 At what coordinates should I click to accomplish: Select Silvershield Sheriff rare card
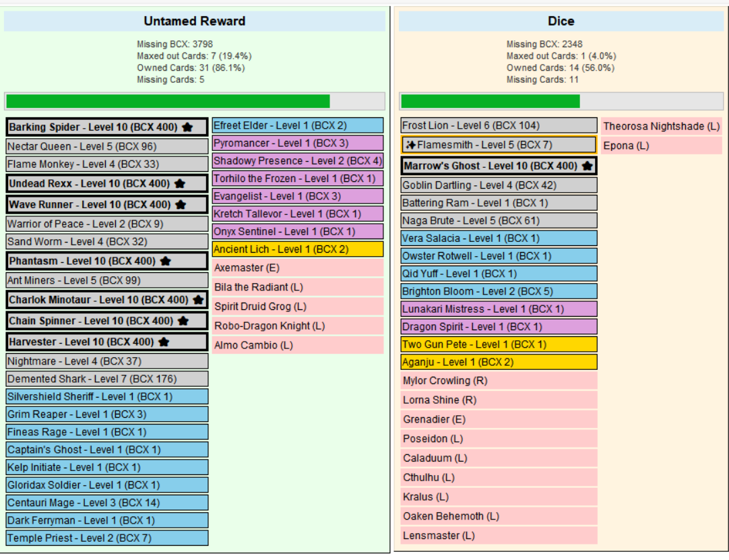point(107,396)
